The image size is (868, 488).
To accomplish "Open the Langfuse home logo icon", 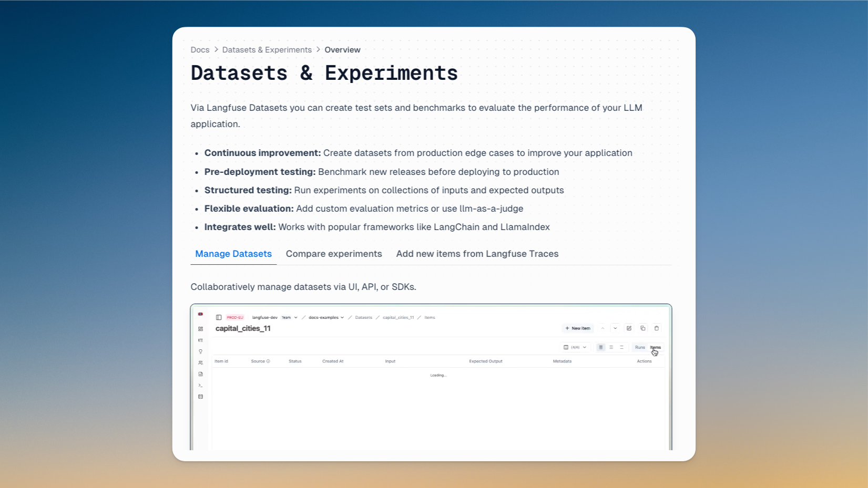I will pos(201,314).
